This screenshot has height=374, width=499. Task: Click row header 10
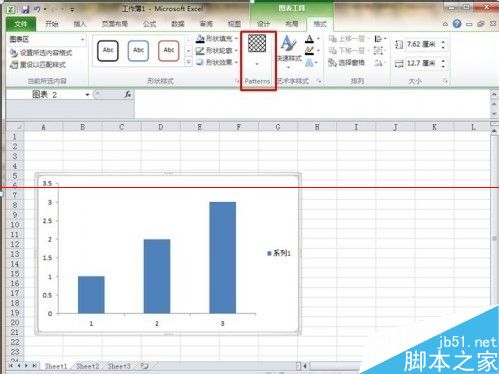[x=15, y=225]
